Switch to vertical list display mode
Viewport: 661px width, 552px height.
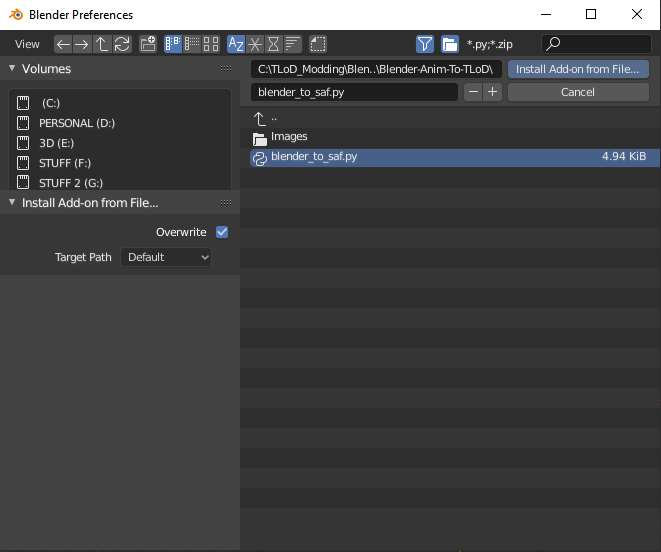coord(173,44)
